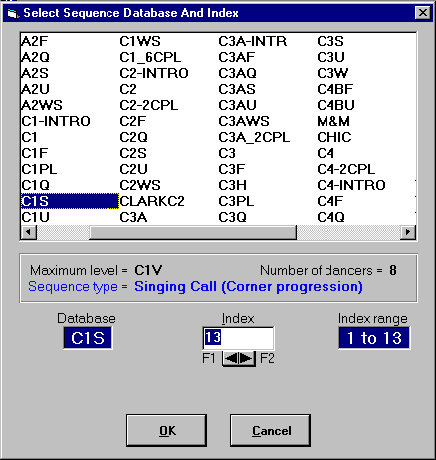Select the C3A-INTR list item

pyautogui.click(x=253, y=41)
